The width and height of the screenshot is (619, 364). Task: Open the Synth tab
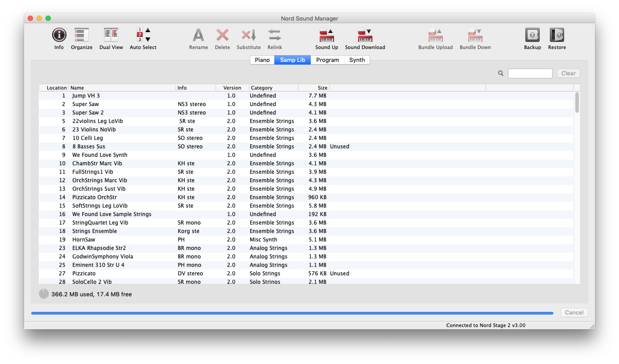(357, 60)
